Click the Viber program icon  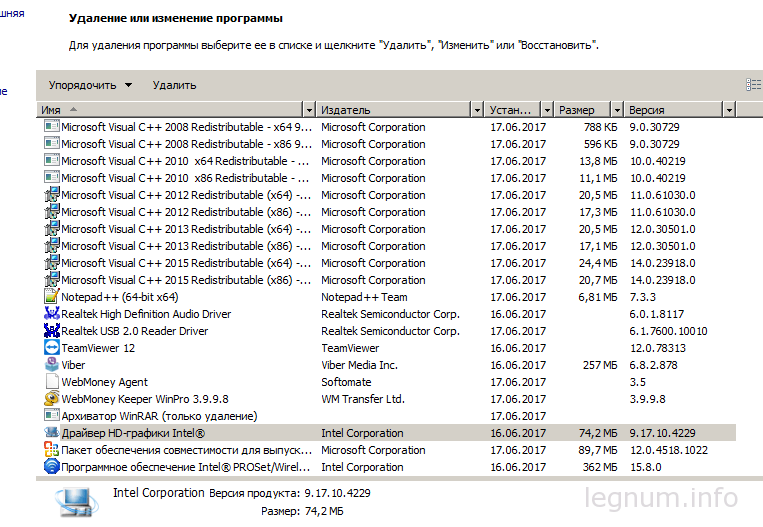[52, 365]
